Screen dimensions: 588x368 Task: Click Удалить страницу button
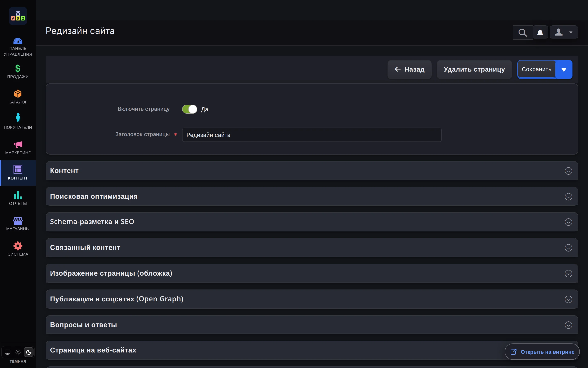click(x=474, y=70)
